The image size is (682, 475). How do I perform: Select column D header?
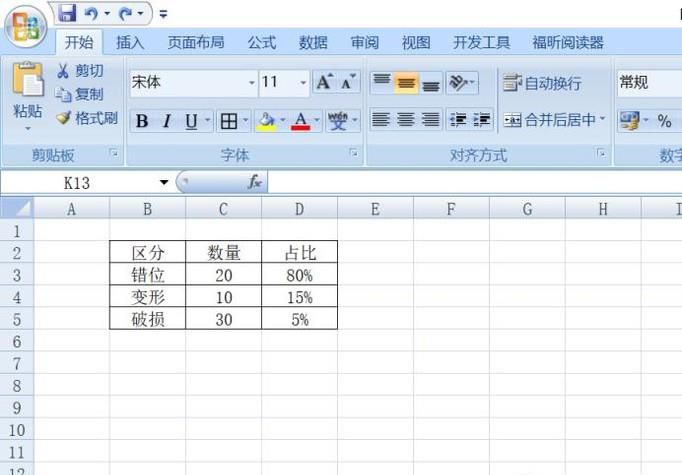[x=299, y=209]
